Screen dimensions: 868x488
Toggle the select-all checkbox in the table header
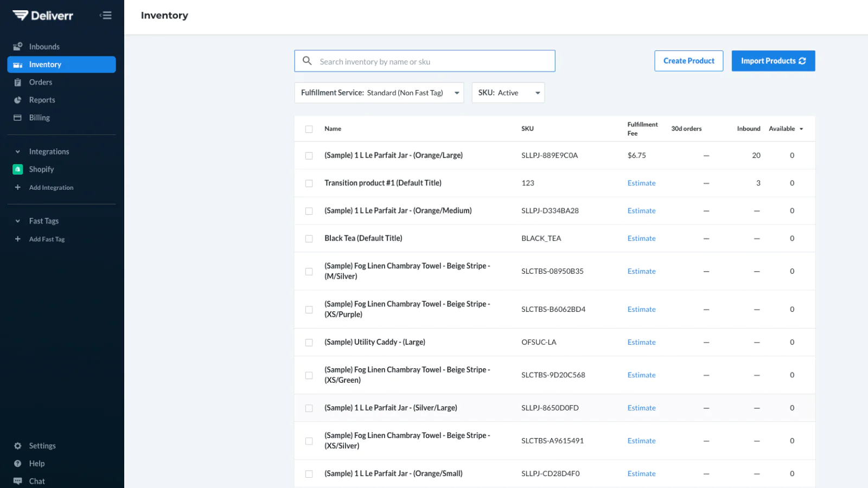coord(309,129)
